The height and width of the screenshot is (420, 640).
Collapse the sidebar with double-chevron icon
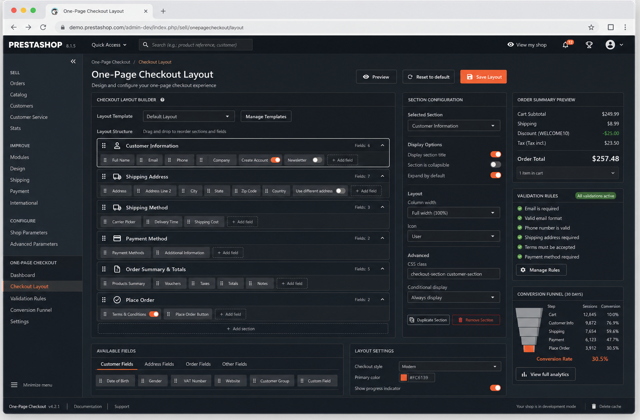[73, 61]
